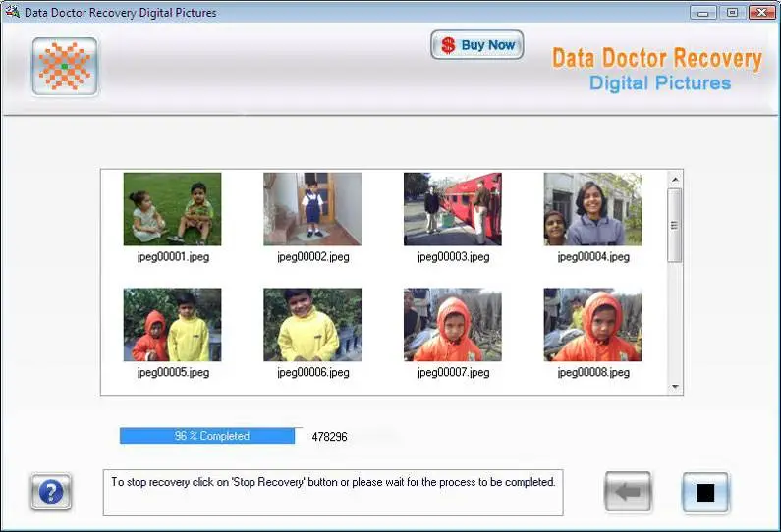Click the jpeg00006.jpeg file name
Image resolution: width=781 pixels, height=532 pixels.
(313, 373)
